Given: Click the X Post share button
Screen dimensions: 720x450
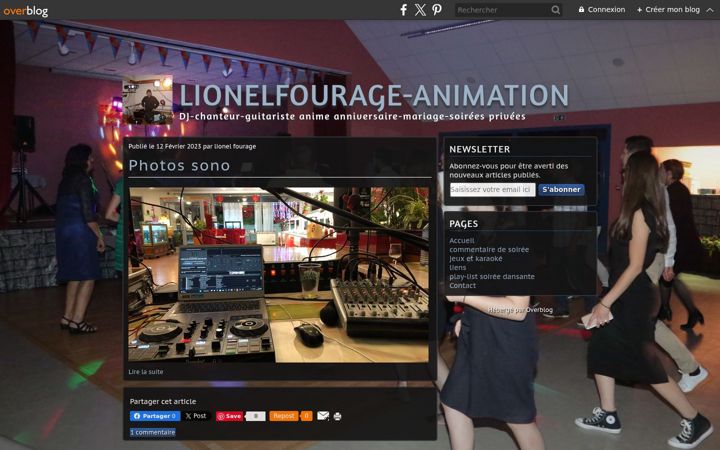Looking at the screenshot, I should pos(196,416).
